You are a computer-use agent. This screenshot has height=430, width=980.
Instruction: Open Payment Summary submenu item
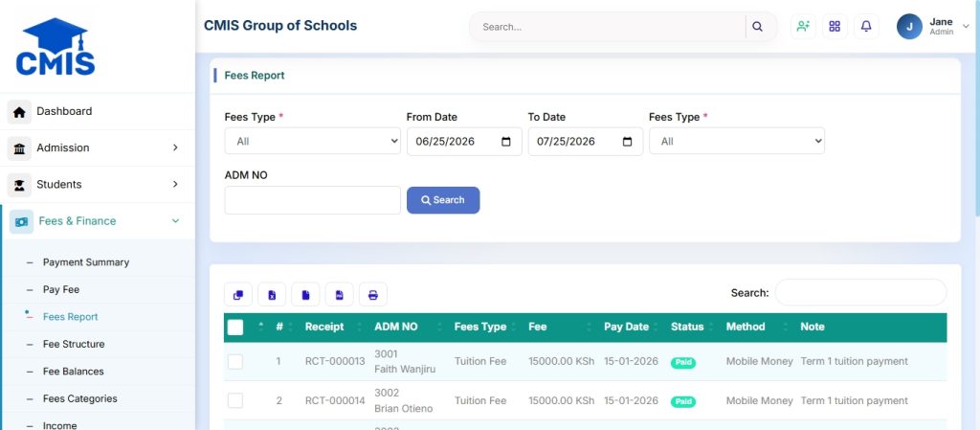click(86, 262)
